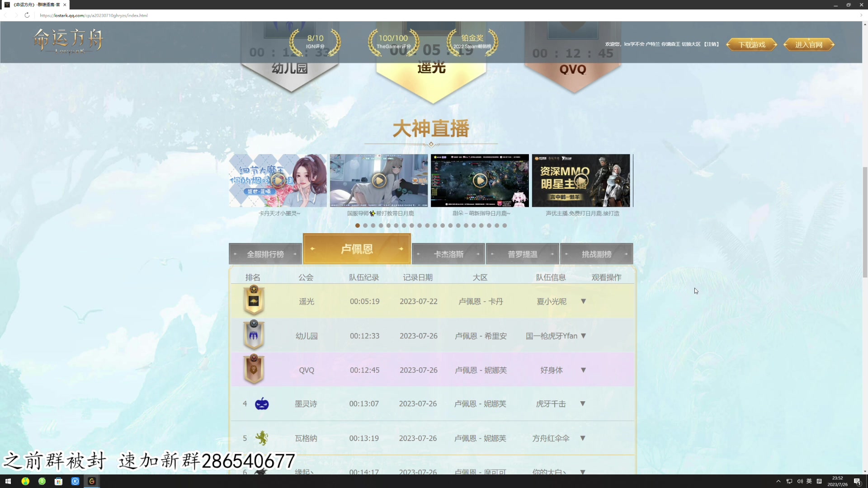The width and height of the screenshot is (868, 488).
Task: Switch to the 挑战副榜 tab
Action: 596,253
